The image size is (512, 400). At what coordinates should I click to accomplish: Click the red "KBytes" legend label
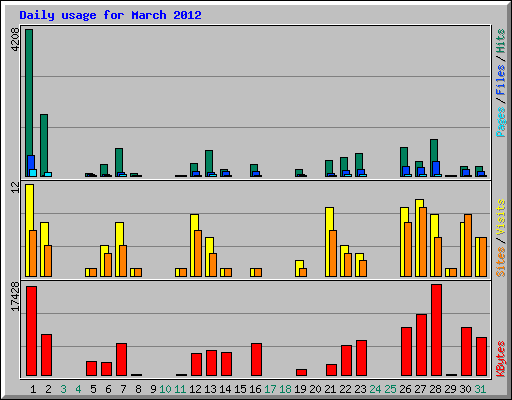coord(501,359)
